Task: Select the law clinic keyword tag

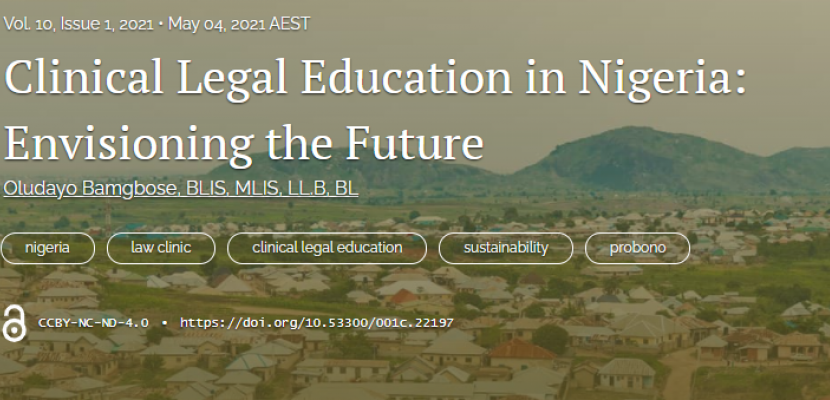Action: 161,248
